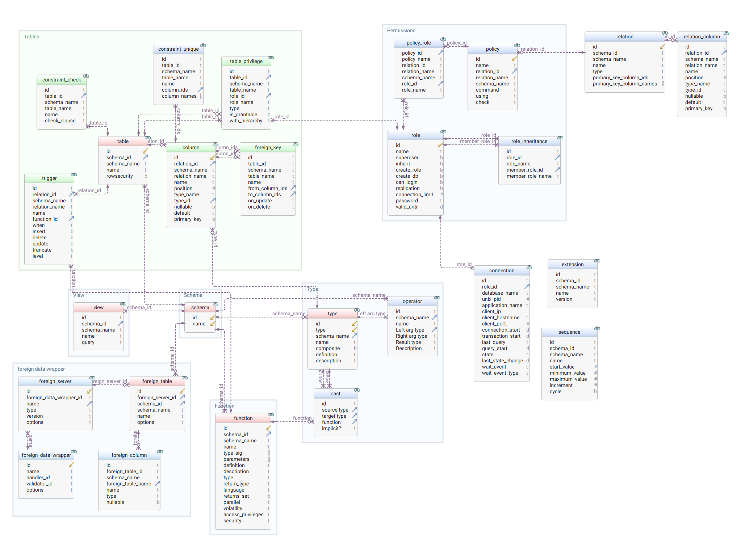Image resolution: width=745 pixels, height=560 pixels.
Task: Click binoculars icon on the cast table
Action: click(357, 390)
